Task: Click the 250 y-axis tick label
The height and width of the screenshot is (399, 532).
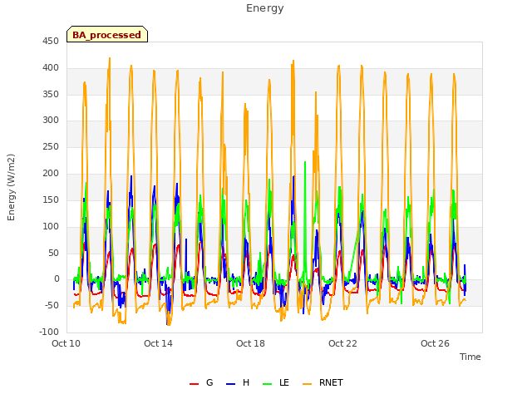Action: [51, 146]
